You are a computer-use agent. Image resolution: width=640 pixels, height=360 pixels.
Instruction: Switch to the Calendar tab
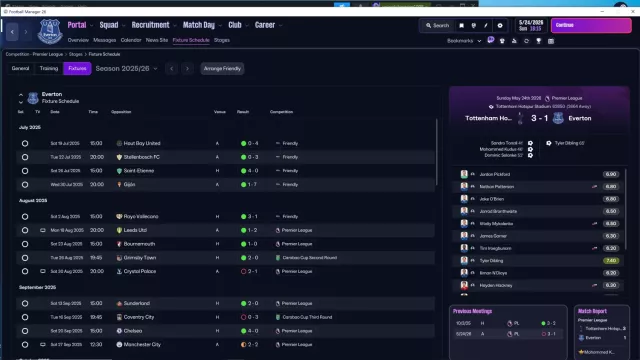(131, 40)
